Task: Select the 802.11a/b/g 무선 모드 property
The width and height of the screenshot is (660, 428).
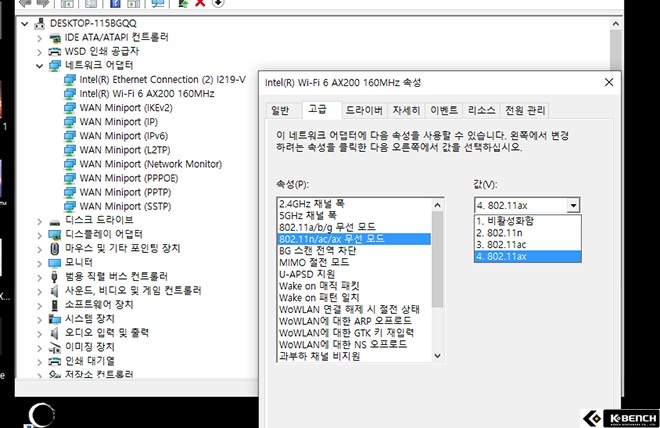Action: 354,227
